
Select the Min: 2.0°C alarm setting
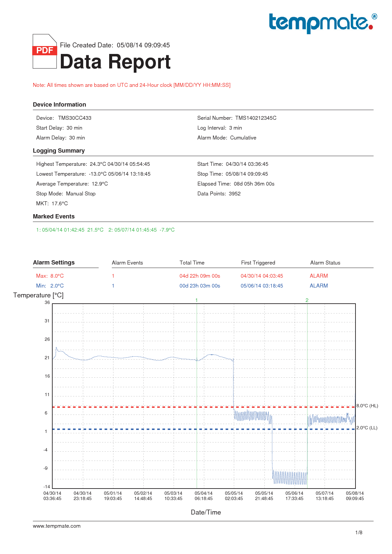pyautogui.click(x=50, y=286)
